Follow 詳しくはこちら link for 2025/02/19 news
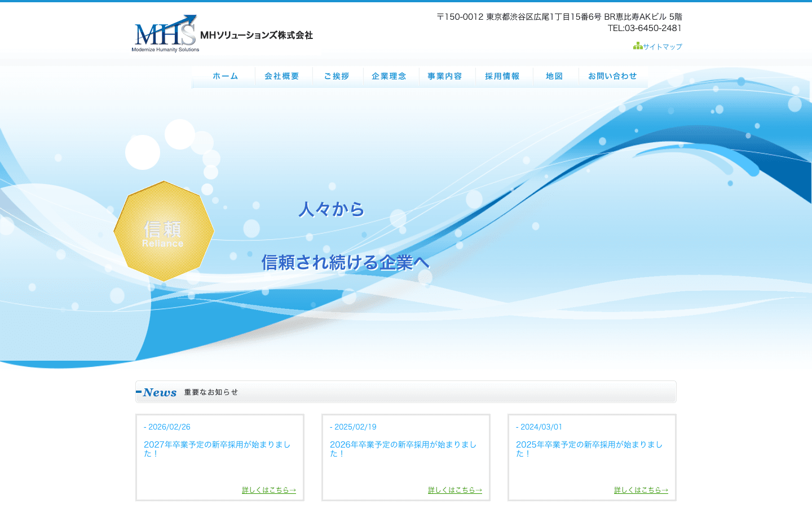 [455, 490]
